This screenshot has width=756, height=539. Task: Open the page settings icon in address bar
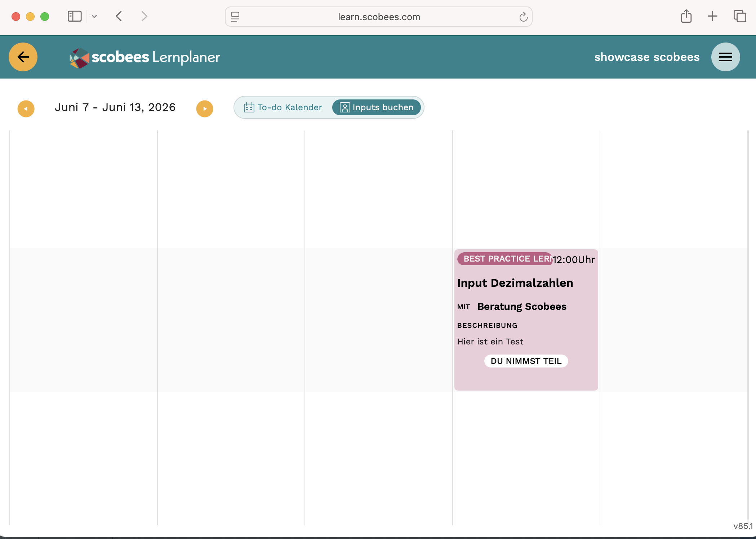coord(235,17)
